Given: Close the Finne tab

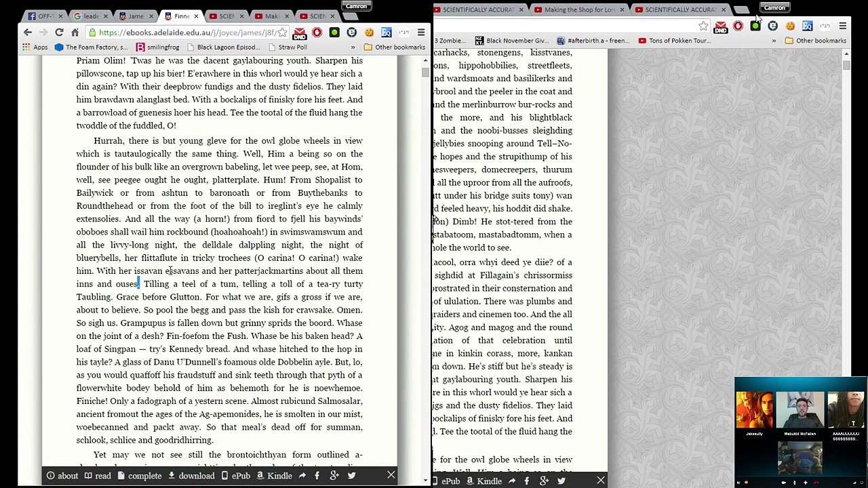Looking at the screenshot, I should click(196, 16).
